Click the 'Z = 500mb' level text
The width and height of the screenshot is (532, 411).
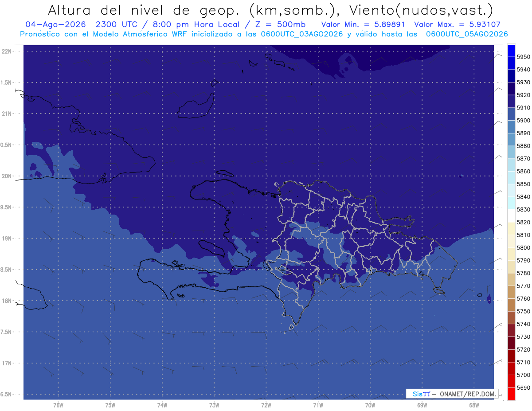[x=280, y=24]
